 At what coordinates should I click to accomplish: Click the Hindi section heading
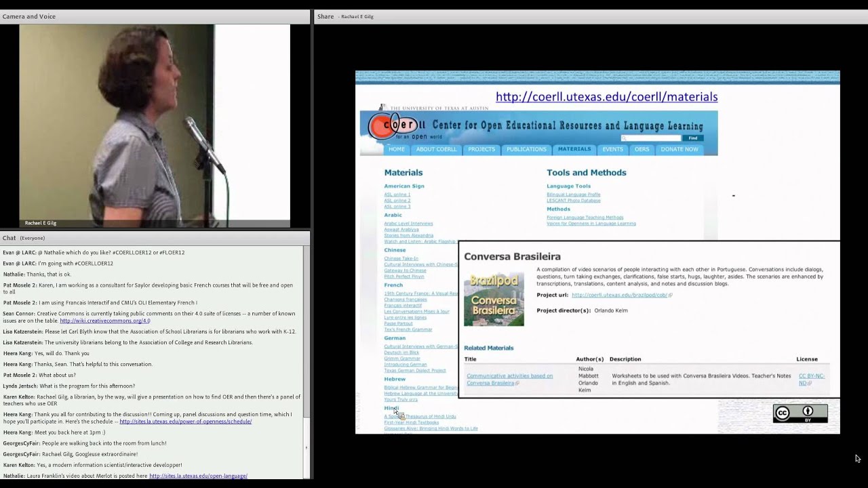click(x=392, y=408)
